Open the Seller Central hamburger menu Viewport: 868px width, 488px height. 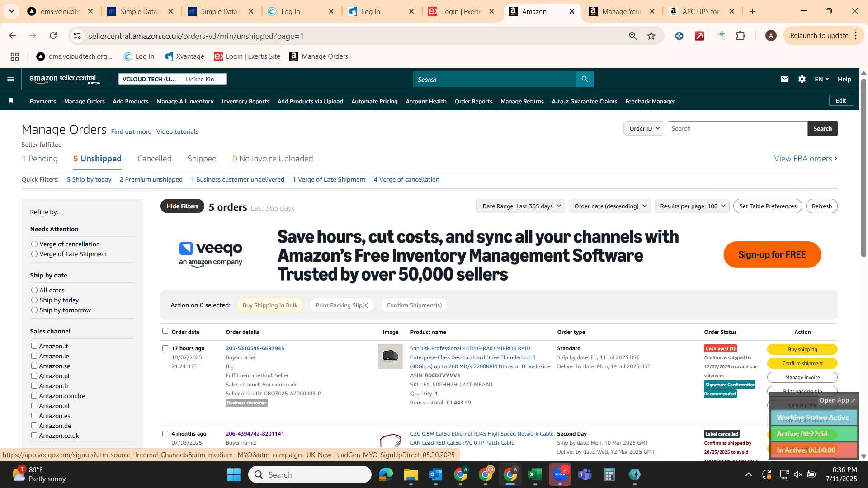[11, 79]
